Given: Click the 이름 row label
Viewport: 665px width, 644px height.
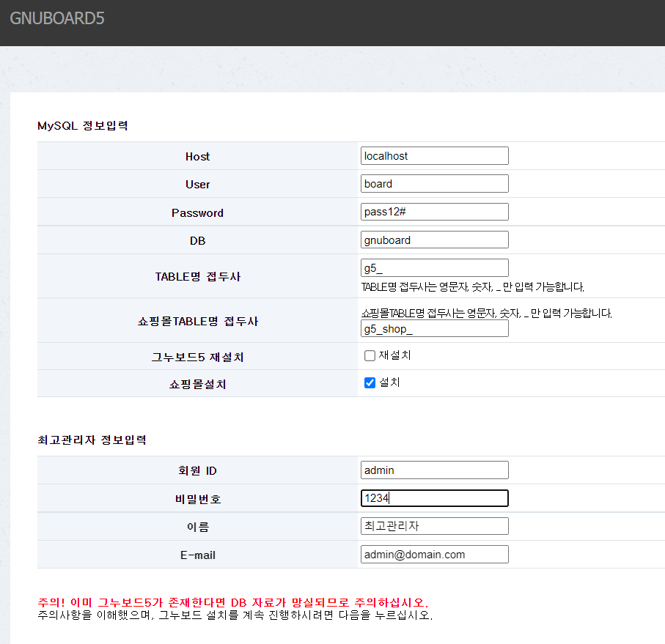Looking at the screenshot, I should (x=198, y=527).
